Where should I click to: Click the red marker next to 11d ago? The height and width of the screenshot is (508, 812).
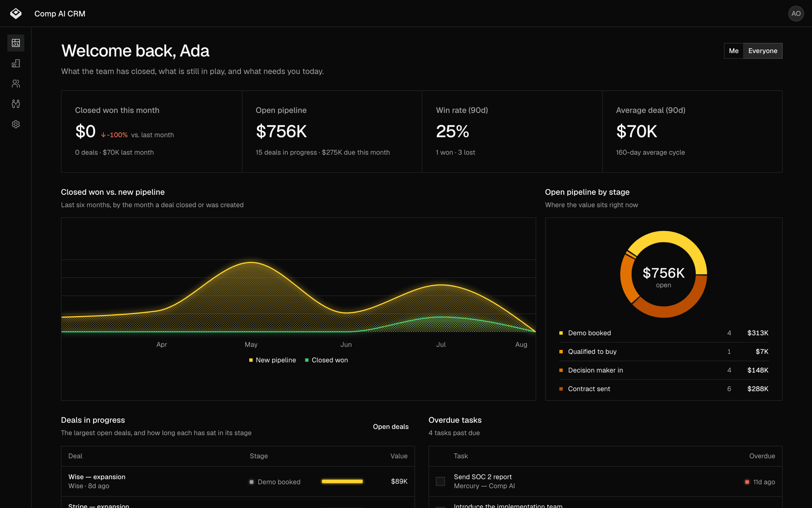coord(747,482)
